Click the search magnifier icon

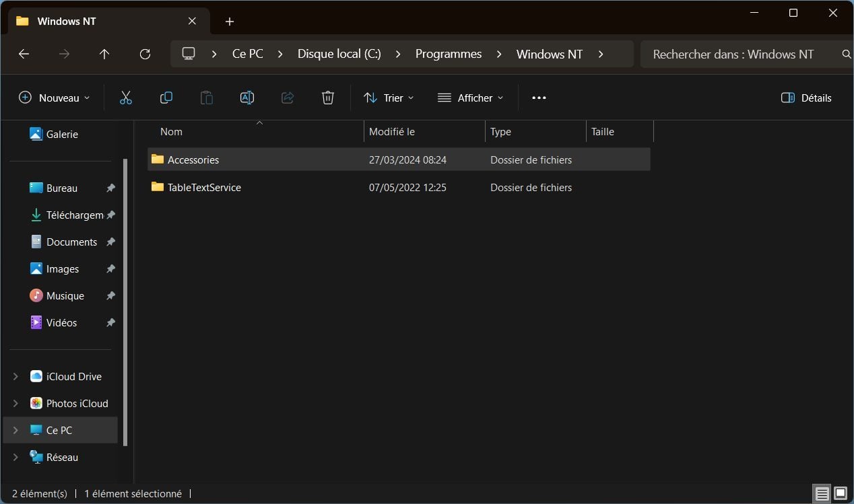(847, 54)
